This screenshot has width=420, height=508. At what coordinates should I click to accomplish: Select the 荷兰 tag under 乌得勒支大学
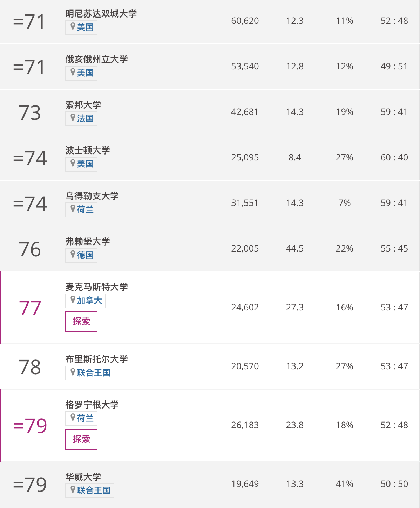[81, 210]
